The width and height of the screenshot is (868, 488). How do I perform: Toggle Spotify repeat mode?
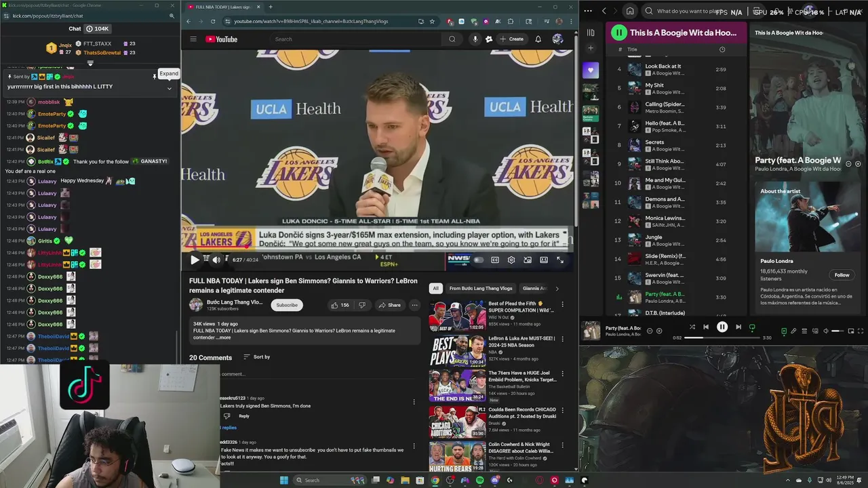point(752,327)
